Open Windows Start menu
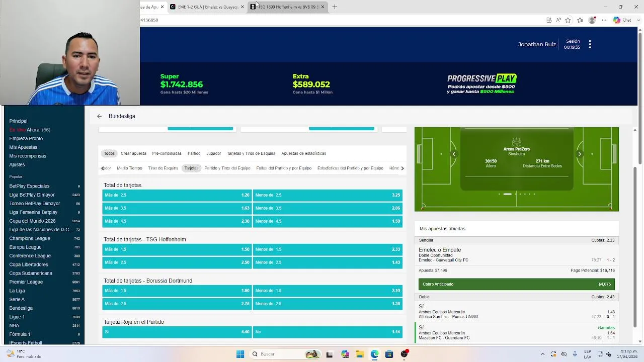 click(x=240, y=354)
